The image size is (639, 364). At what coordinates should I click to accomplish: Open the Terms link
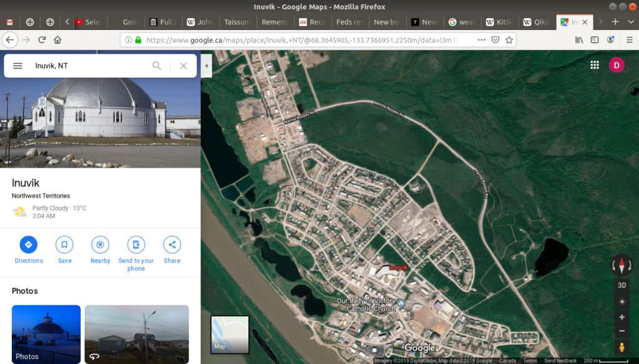[x=530, y=361]
